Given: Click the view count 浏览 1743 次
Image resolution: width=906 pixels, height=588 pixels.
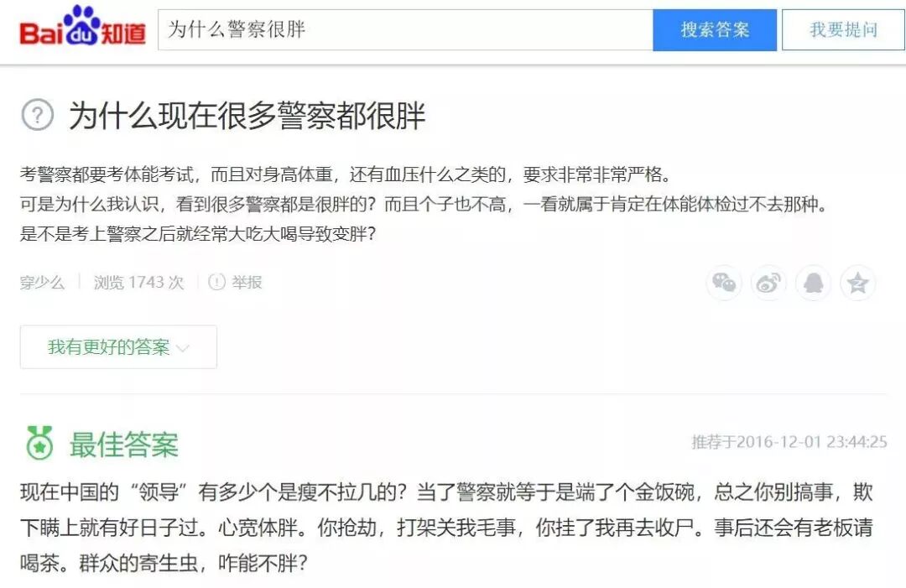Looking at the screenshot, I should pyautogui.click(x=138, y=282).
